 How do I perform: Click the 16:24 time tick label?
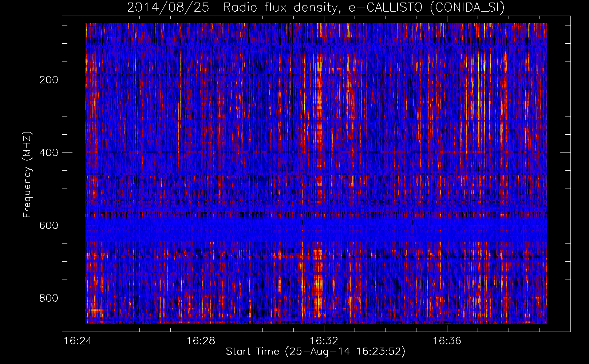(x=78, y=341)
